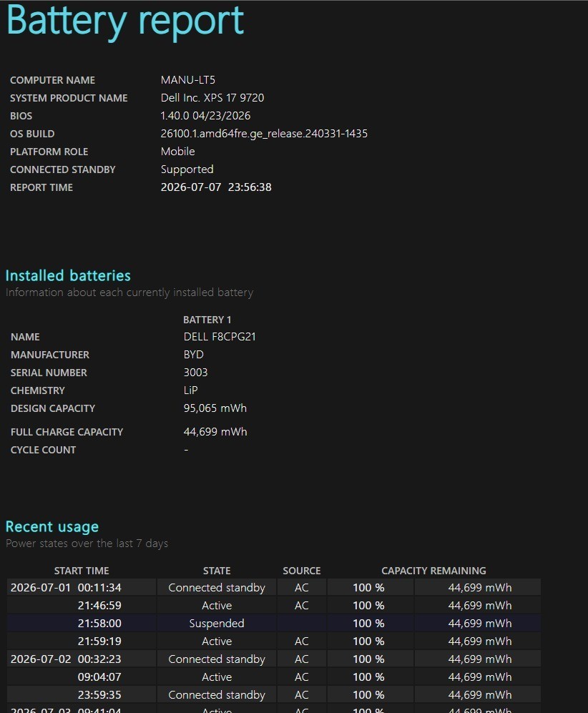588x713 pixels.
Task: Click the "STATE" column header
Action: (x=217, y=571)
